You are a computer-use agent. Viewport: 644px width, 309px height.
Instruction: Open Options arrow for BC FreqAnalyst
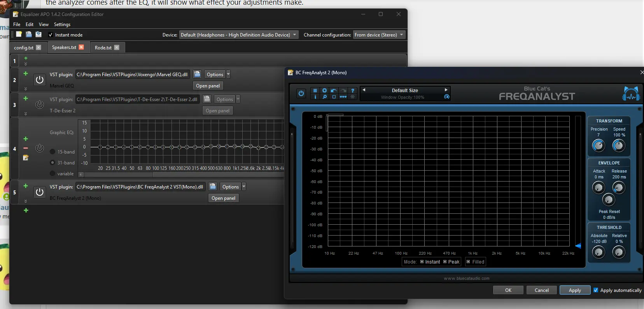click(x=244, y=187)
